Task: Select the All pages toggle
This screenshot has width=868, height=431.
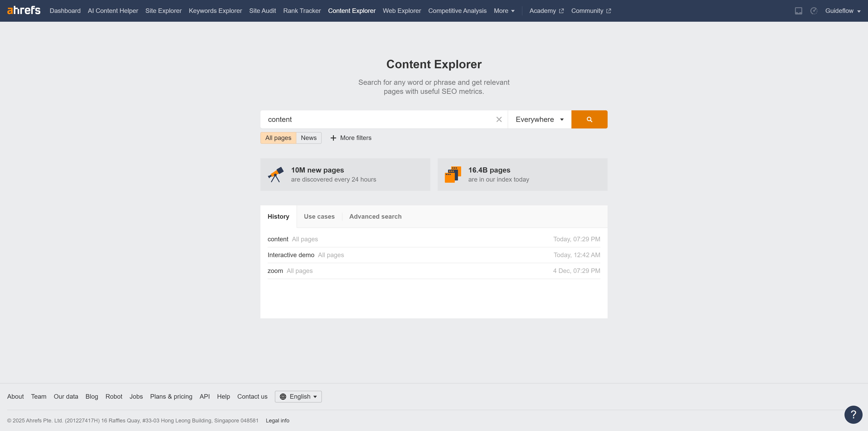Action: [x=278, y=138]
